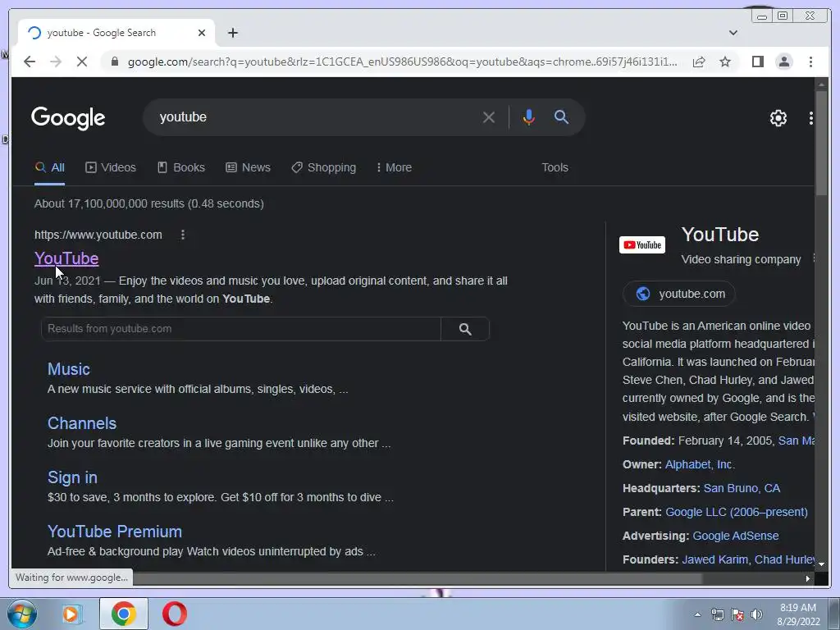
Task: Open the search Tools button
Action: point(555,167)
